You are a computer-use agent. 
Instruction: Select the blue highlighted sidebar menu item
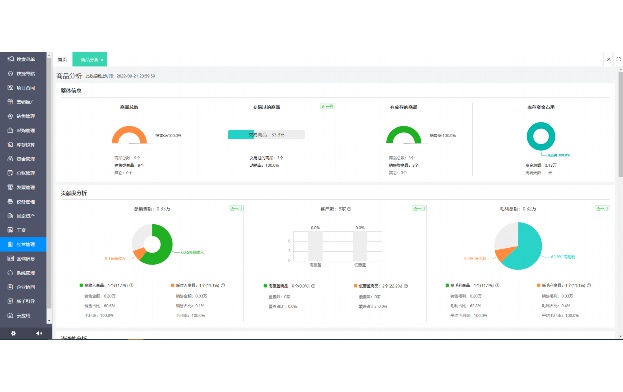pyautogui.click(x=23, y=244)
